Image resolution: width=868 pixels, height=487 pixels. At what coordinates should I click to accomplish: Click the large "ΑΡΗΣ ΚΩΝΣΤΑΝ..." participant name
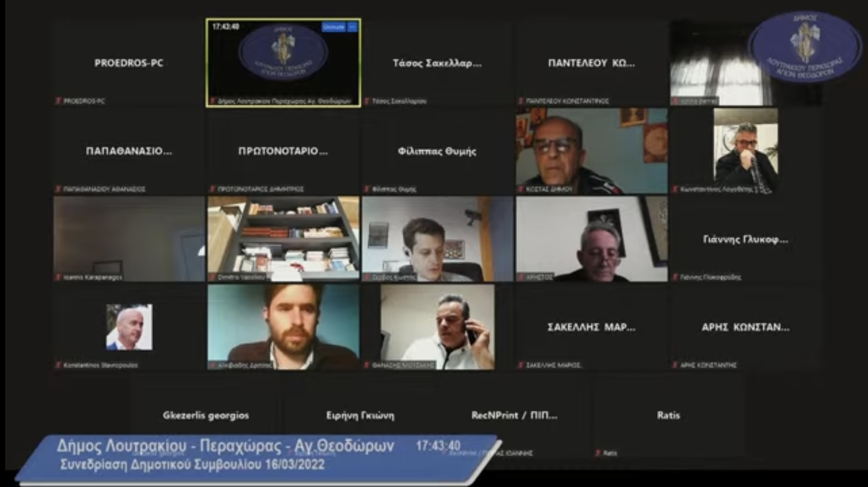(x=745, y=327)
